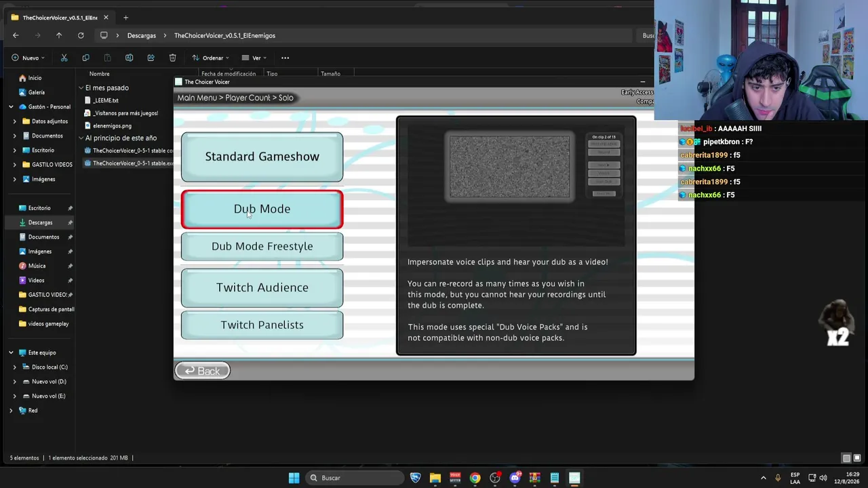The width and height of the screenshot is (868, 488).
Task: Expand the Red network node
Action: 11,411
